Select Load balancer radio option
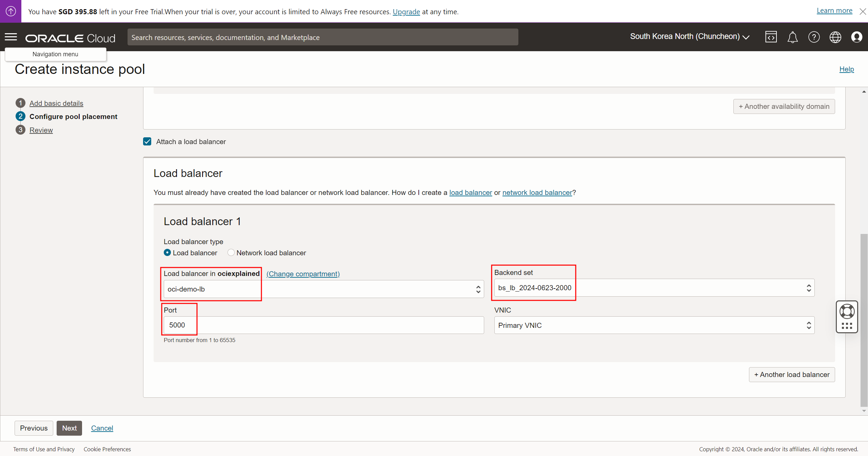 [167, 253]
